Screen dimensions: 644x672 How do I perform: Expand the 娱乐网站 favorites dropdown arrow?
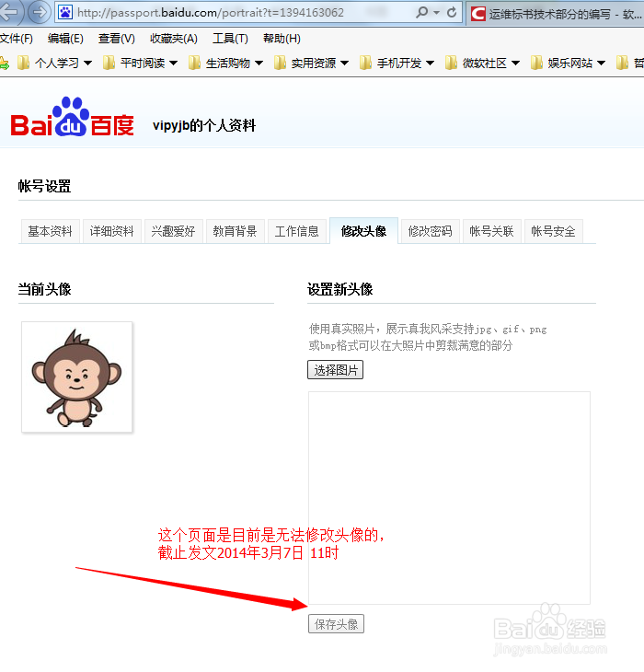point(601,64)
